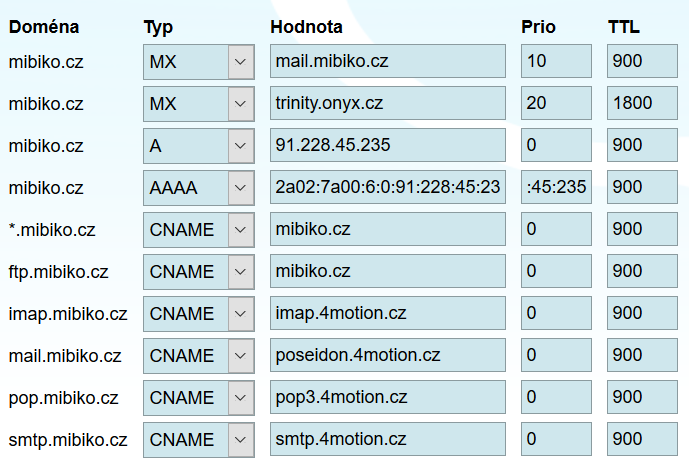Click the TTL field showing 1800

pyautogui.click(x=642, y=104)
